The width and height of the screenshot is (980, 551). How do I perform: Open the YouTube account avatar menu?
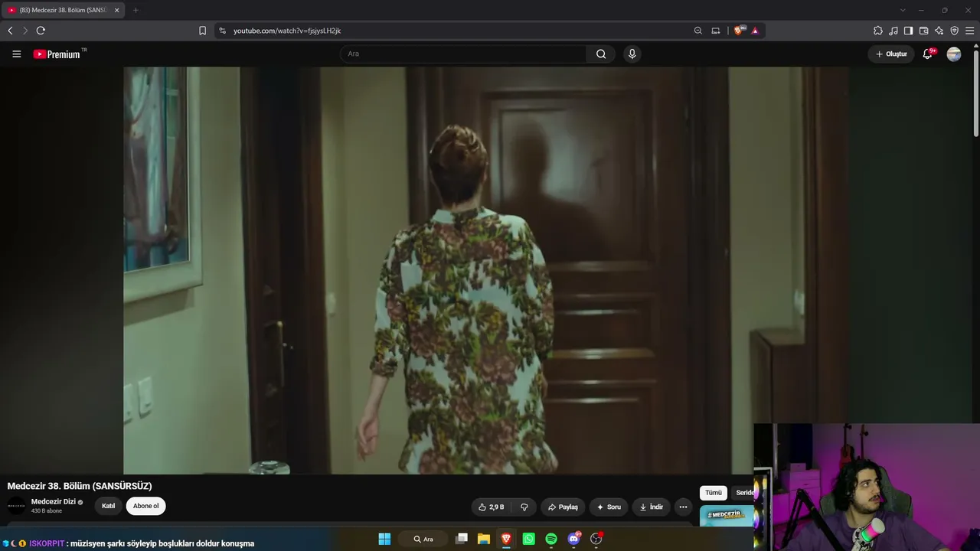[x=954, y=54]
